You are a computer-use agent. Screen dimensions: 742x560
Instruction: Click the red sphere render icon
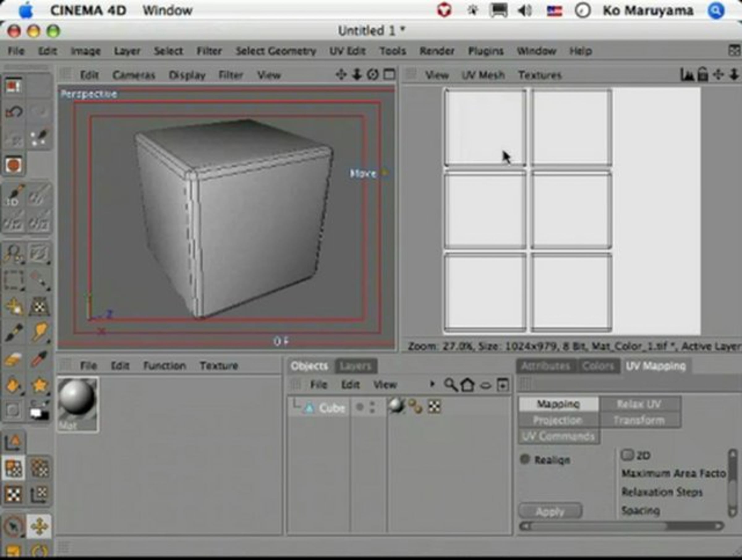pos(13,165)
